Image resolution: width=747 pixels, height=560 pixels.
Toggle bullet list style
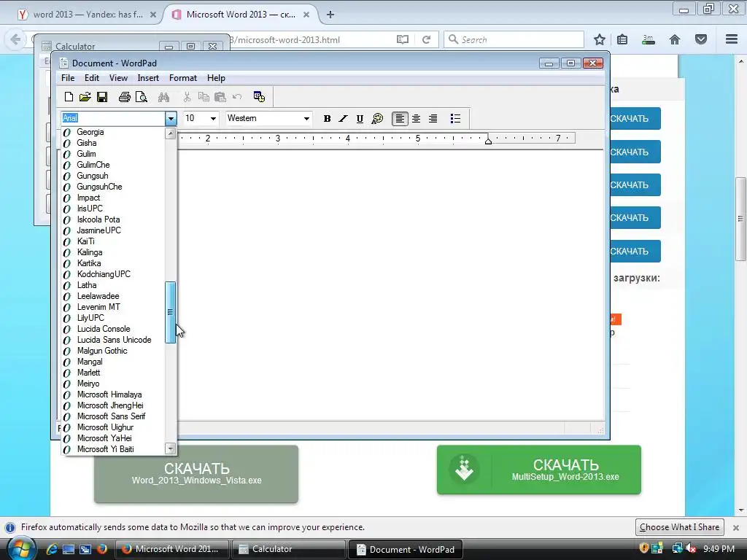pyautogui.click(x=455, y=119)
